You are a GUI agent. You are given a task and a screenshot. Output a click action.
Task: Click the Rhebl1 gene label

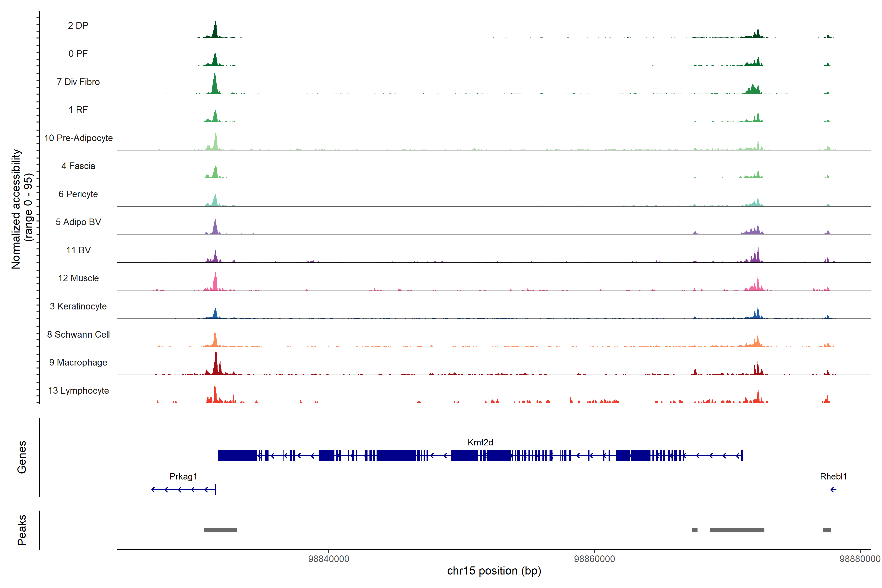pos(833,477)
